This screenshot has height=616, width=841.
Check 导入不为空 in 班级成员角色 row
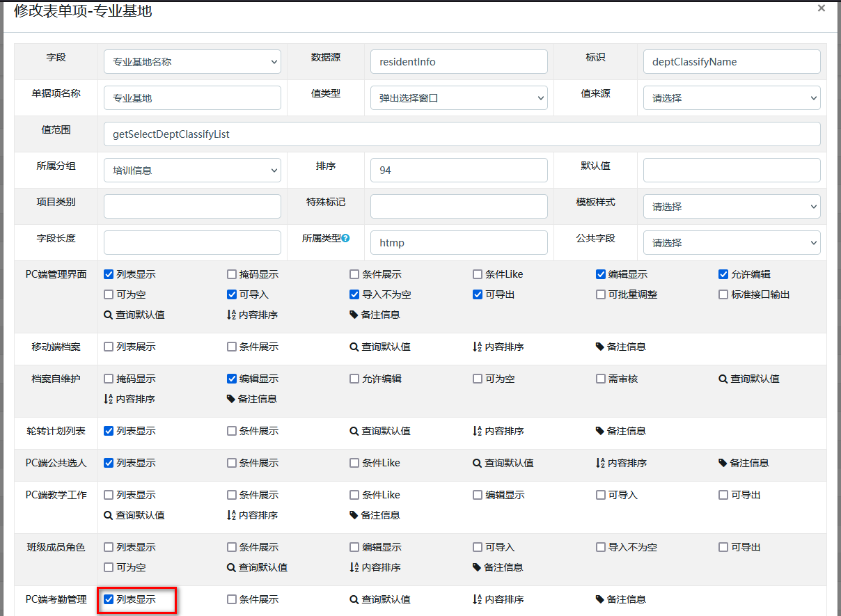601,547
